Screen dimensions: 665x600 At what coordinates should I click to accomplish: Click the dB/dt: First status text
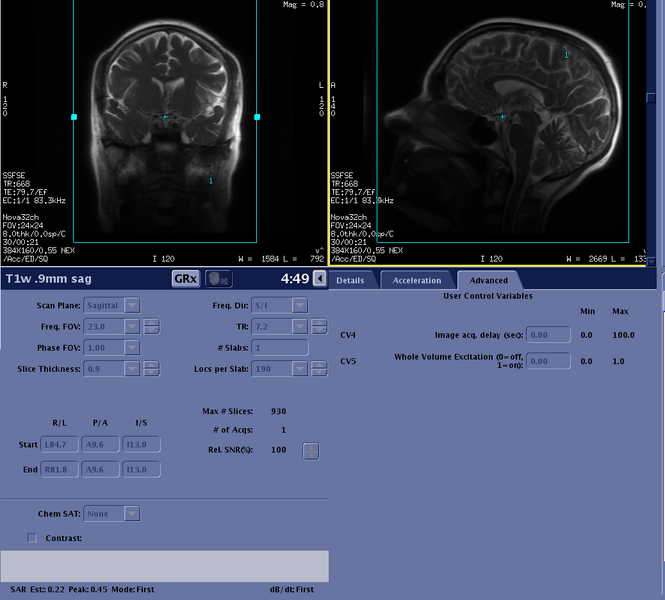tap(292, 589)
